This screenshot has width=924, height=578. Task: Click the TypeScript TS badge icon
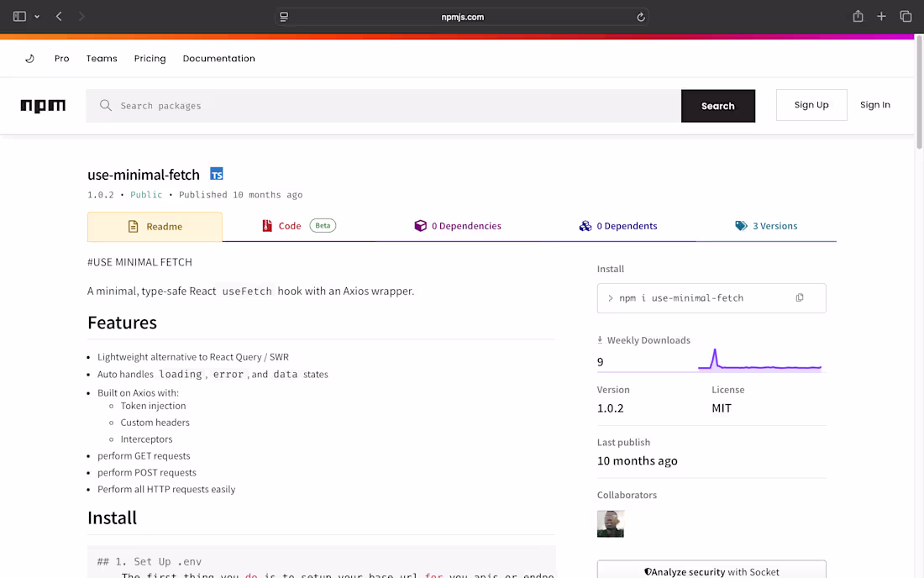(217, 174)
